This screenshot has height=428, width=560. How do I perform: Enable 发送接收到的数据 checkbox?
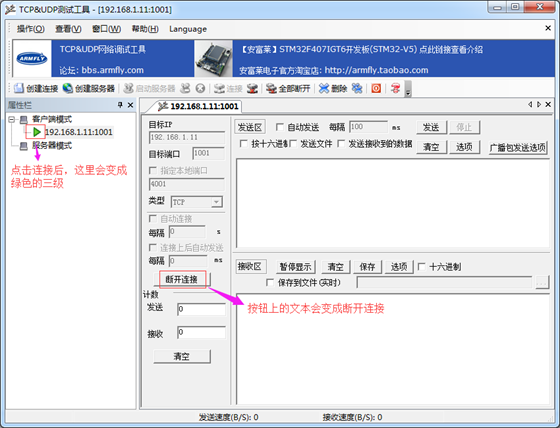[341, 144]
